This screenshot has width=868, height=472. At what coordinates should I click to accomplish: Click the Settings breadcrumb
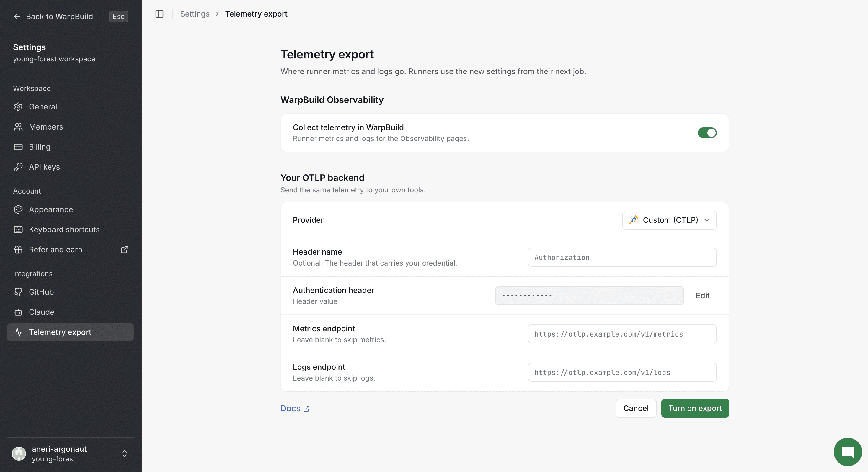click(x=195, y=14)
